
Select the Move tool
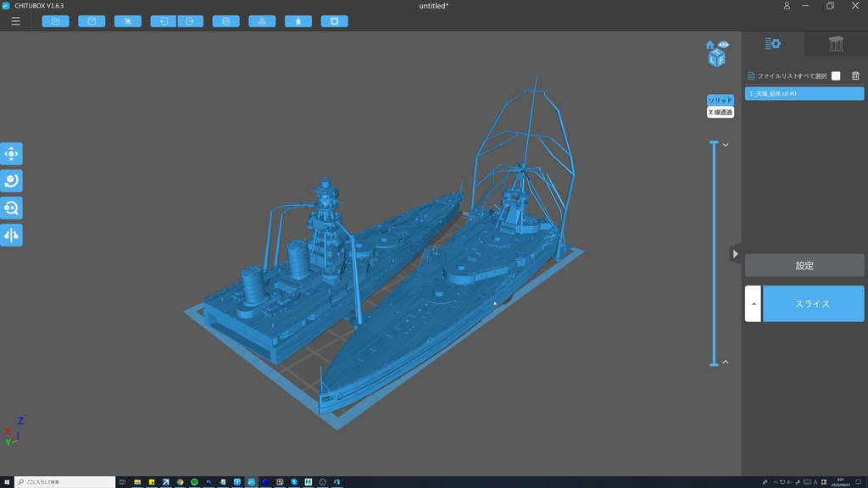point(11,154)
